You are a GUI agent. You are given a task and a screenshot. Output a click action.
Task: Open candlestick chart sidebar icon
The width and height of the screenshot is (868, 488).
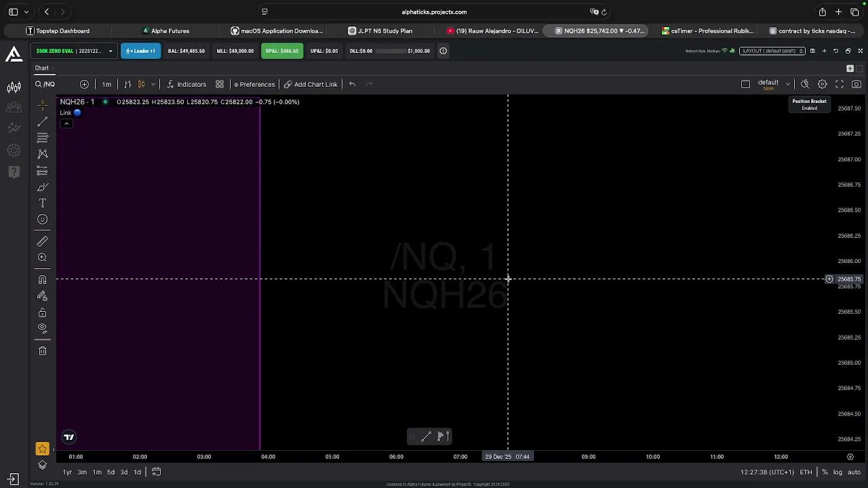(14, 87)
